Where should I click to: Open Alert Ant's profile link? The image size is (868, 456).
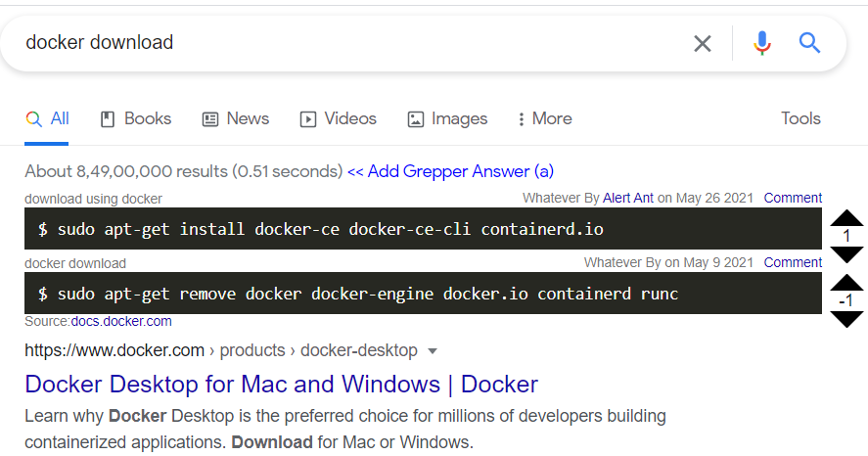click(628, 198)
